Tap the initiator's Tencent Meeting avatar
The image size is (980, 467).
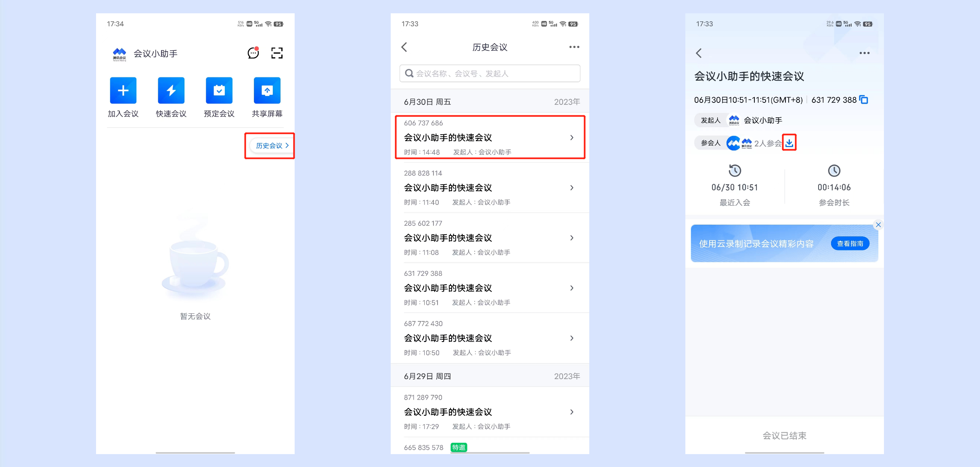coord(734,120)
